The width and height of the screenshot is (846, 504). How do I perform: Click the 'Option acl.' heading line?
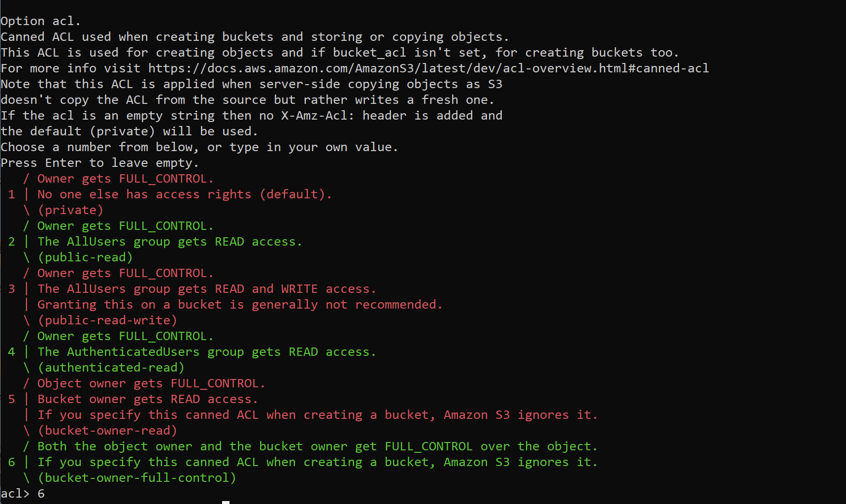coord(40,21)
